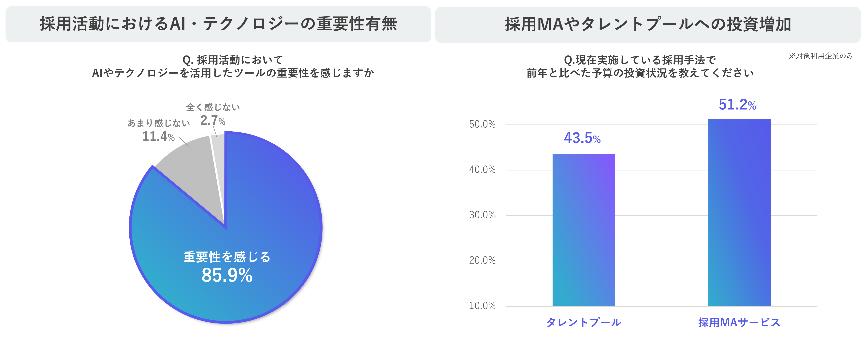
Task: Click the 30.0% y-axis tick label
Action: (482, 215)
